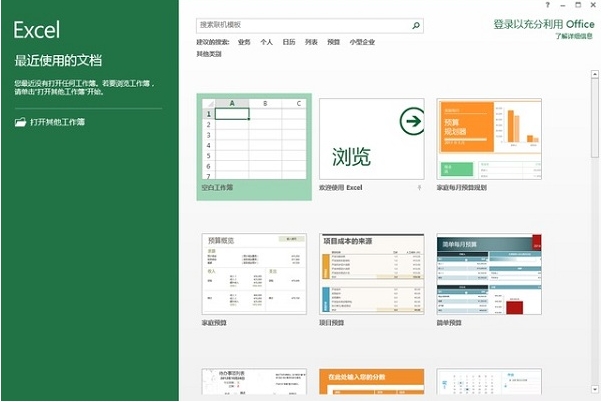Select the 个人 suggested search
610x402 pixels.
pos(266,42)
